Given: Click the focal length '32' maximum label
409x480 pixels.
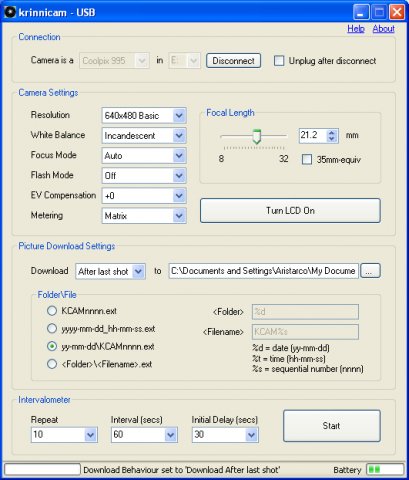Looking at the screenshot, I should pyautogui.click(x=283, y=159).
